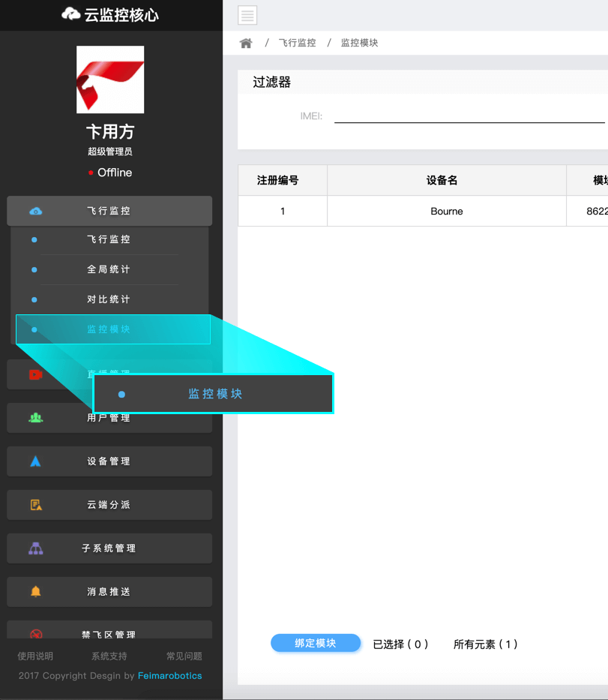This screenshot has height=700, width=608.
Task: Expand the 子系统管理 menu
Action: [109, 548]
